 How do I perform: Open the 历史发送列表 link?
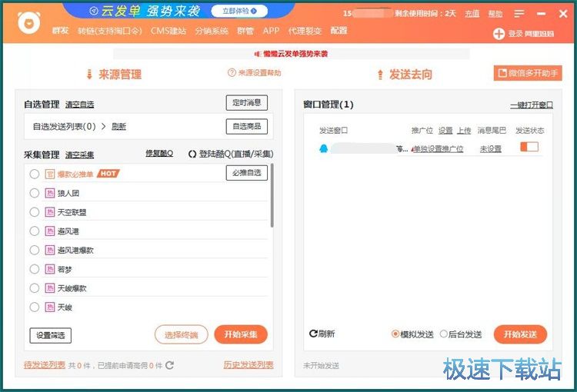[x=248, y=365]
